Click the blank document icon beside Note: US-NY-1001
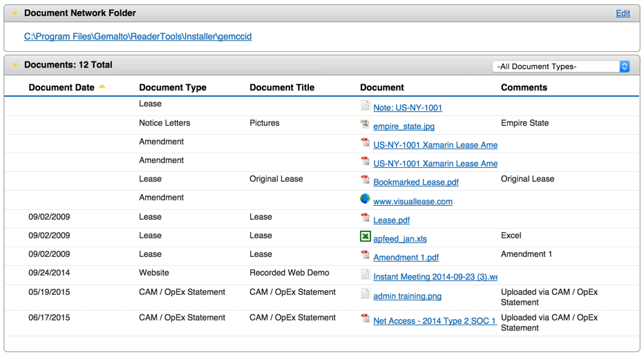This screenshot has height=355, width=644. click(365, 105)
